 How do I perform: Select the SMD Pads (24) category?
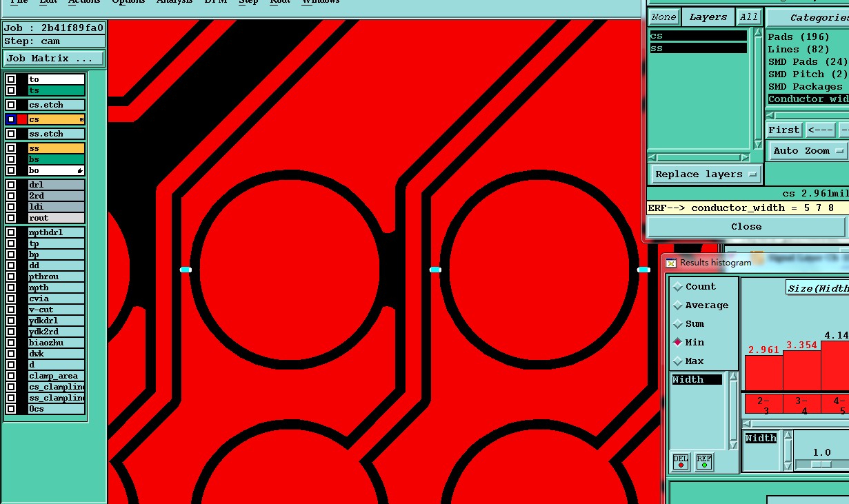(x=808, y=62)
